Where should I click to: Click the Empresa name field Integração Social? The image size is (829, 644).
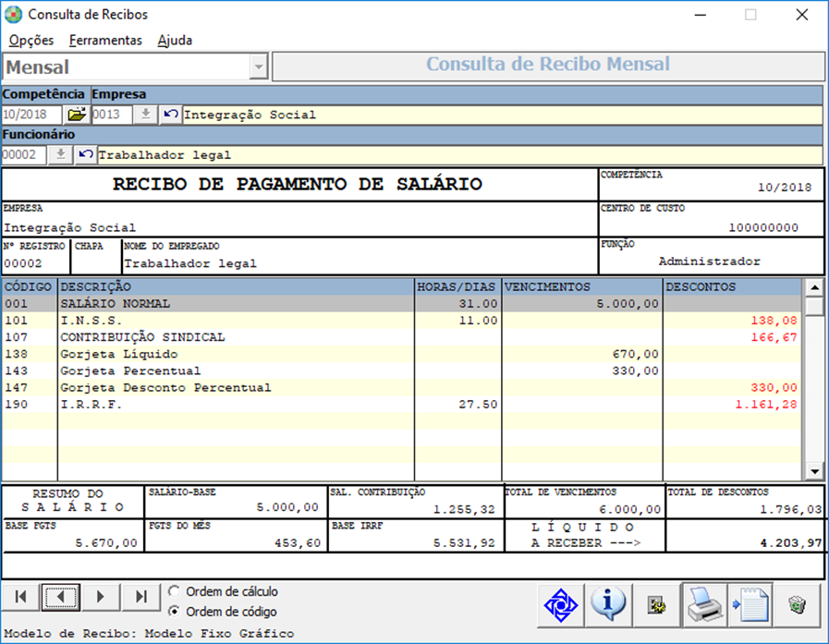click(x=502, y=115)
